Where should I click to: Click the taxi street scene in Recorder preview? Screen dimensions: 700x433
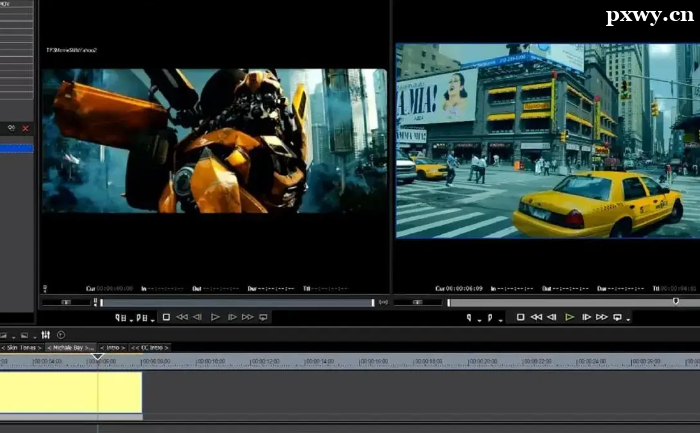pos(548,141)
